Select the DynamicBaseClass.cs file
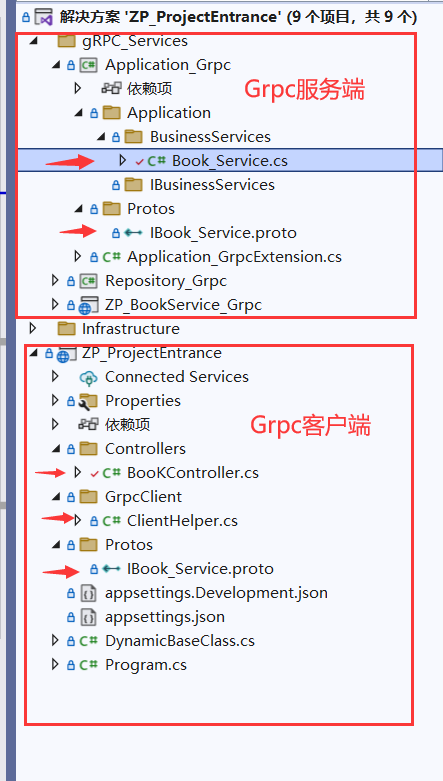This screenshot has width=443, height=781. pos(180,641)
